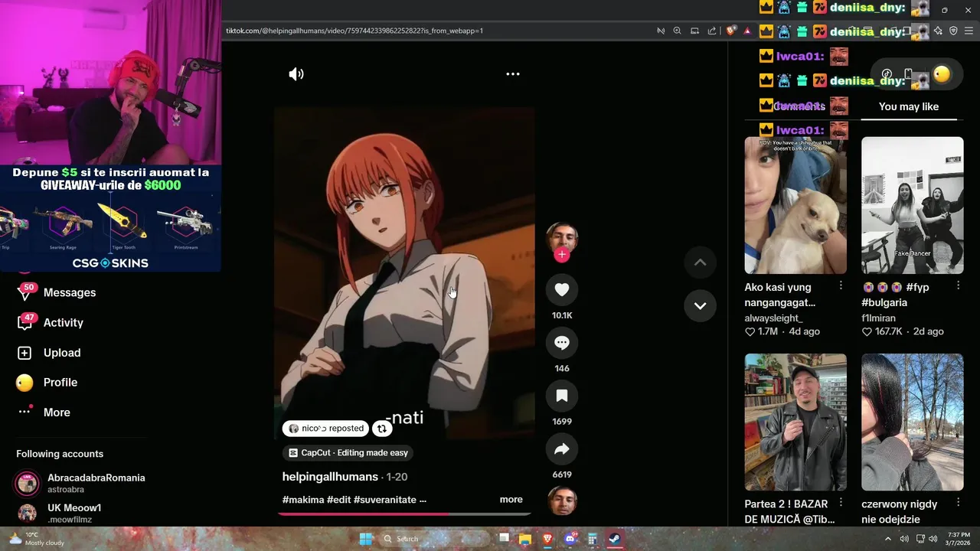Open the Windows Start button
The width and height of the screenshot is (980, 551).
(x=366, y=539)
